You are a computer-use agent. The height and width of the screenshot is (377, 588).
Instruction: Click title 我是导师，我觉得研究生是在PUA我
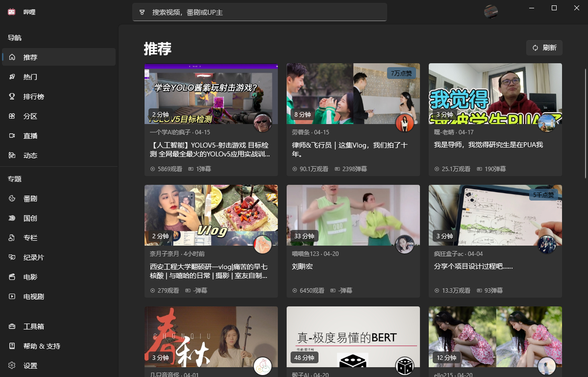point(489,145)
